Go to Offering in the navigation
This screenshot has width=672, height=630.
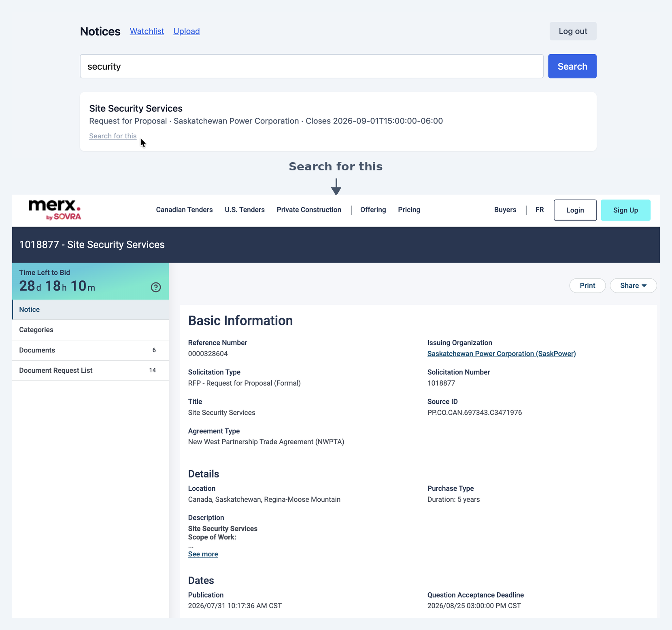coord(373,210)
